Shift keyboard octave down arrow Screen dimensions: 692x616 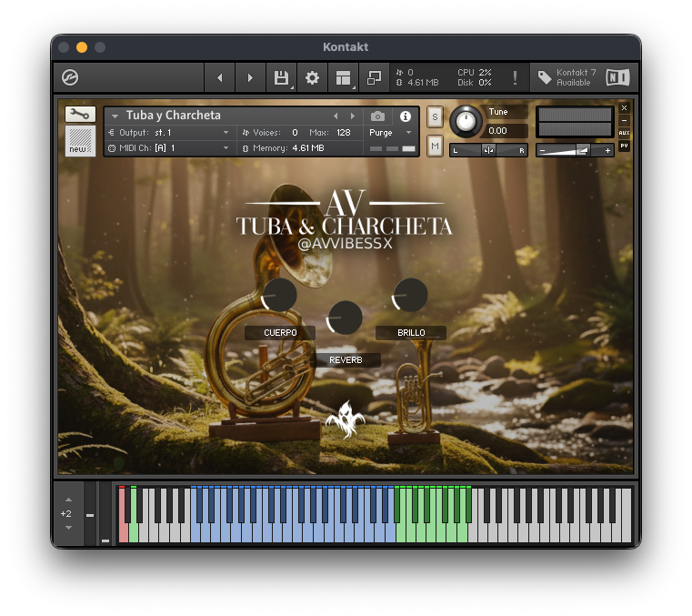[68, 528]
